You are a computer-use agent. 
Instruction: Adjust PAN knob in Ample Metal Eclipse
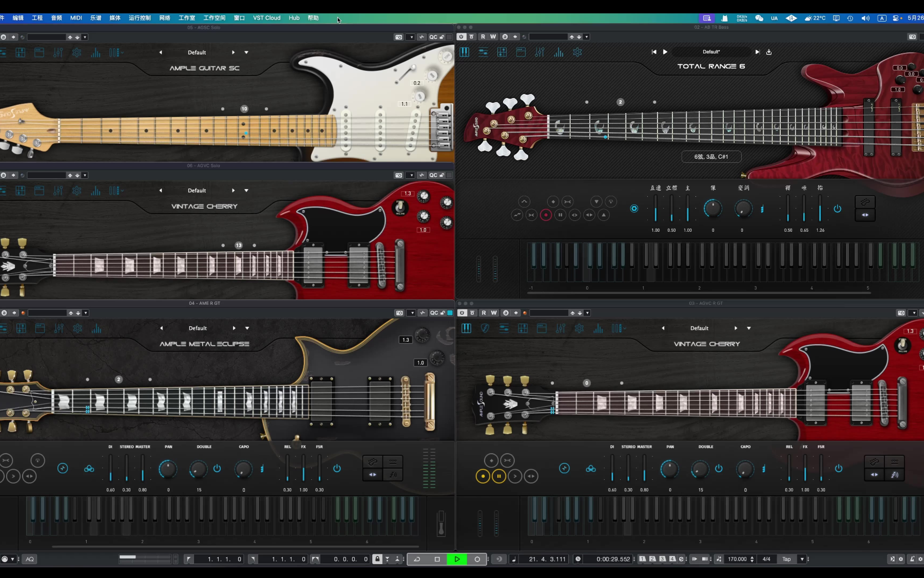168,469
